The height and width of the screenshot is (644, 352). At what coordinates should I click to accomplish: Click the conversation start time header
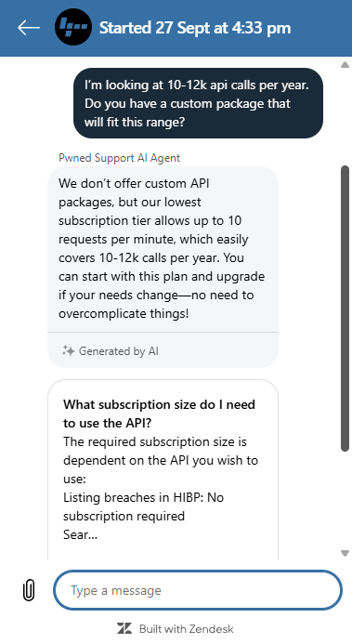(195, 28)
